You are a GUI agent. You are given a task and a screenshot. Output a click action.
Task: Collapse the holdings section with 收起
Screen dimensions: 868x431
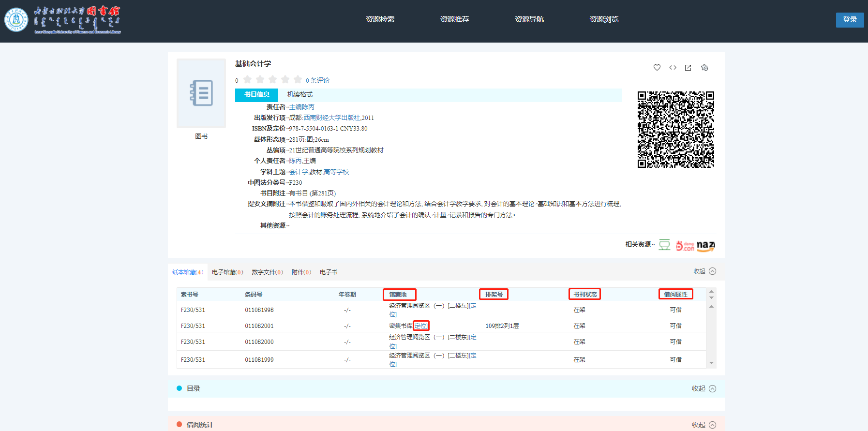click(x=704, y=271)
